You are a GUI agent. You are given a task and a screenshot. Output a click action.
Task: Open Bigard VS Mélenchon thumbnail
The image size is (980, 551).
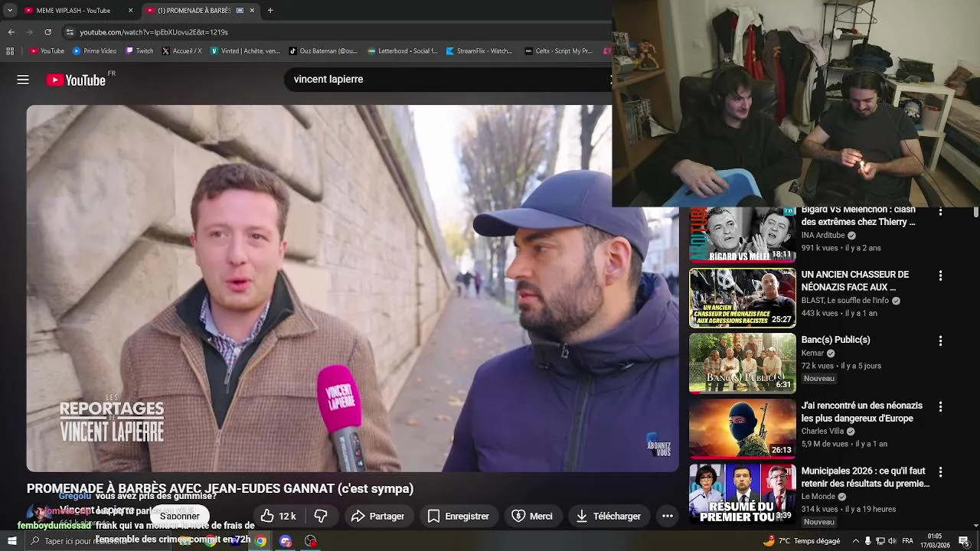[743, 235]
